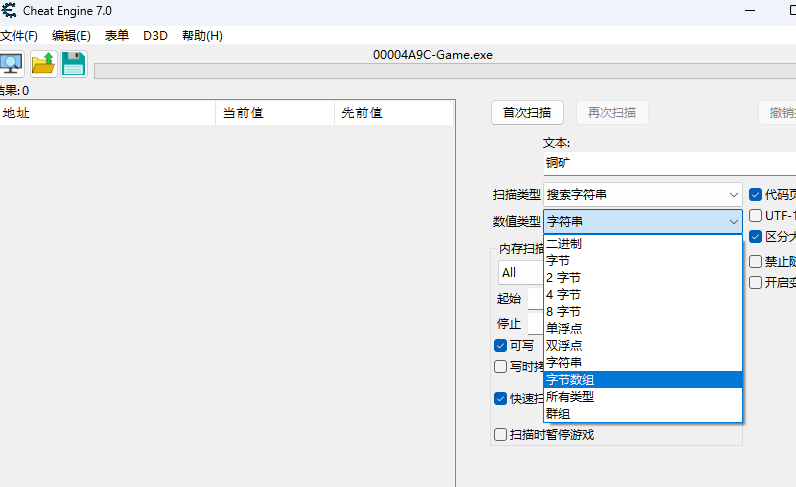Toggle the 快速扫描 checkbox

501,399
